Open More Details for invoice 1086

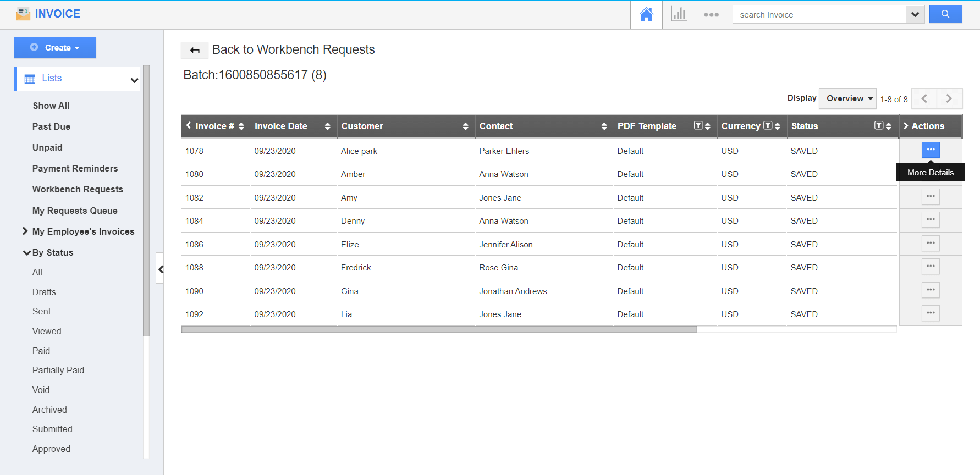point(931,243)
